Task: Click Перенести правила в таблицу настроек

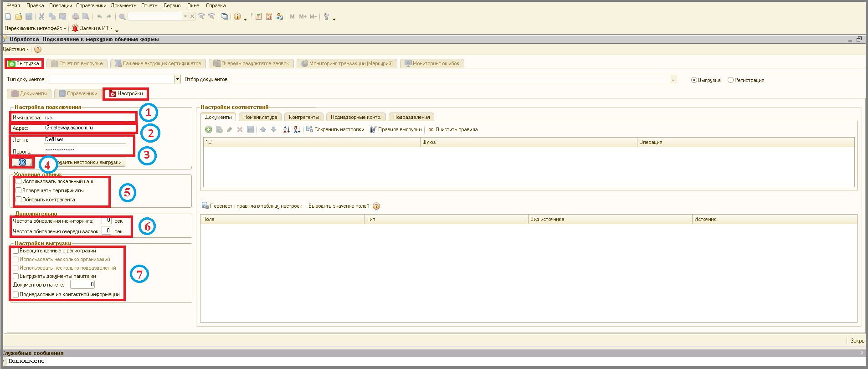Action: [252, 206]
